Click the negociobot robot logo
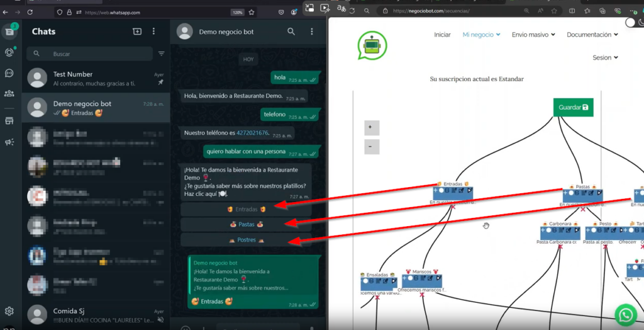644x330 pixels. coord(372,45)
